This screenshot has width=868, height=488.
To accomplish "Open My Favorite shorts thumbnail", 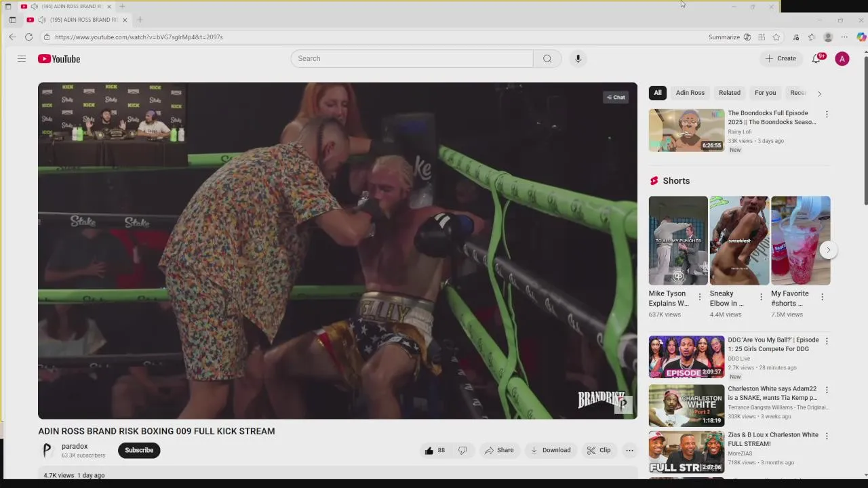I will click(x=800, y=241).
